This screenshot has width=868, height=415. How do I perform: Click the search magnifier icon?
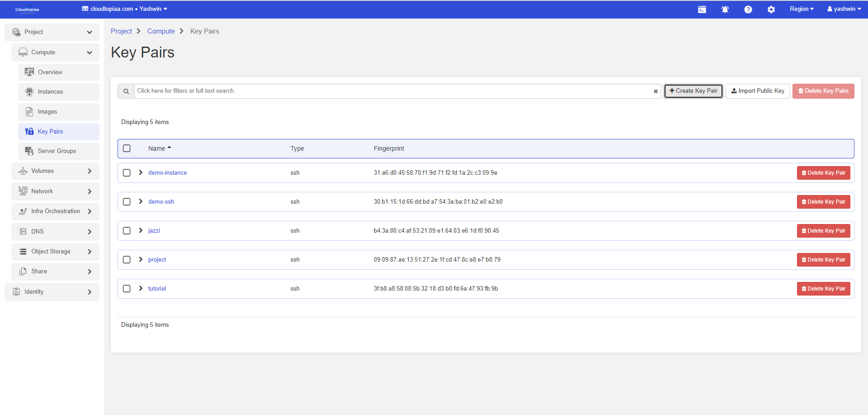[x=126, y=91]
